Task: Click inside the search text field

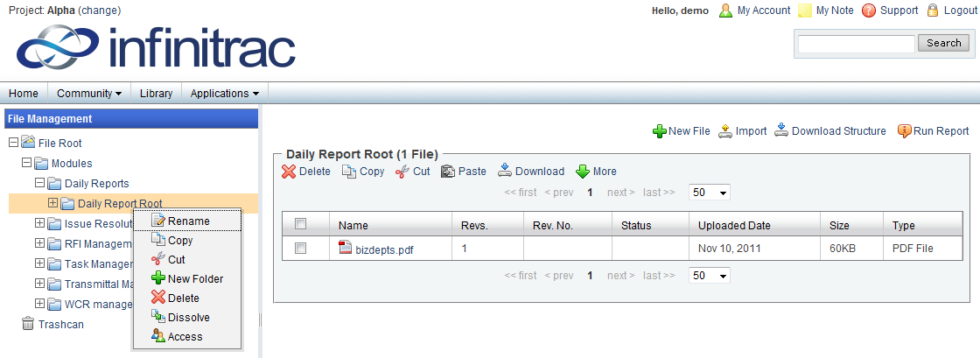Action: (857, 44)
